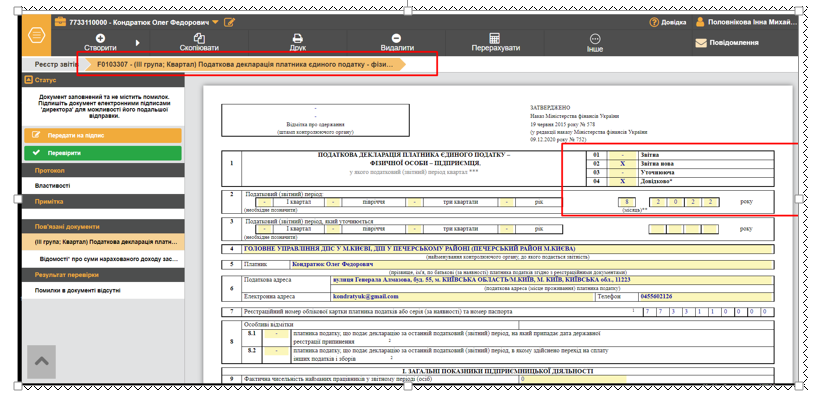Open user profile Половнікова Інна
This screenshot has height=398, width=819.
[747, 22]
